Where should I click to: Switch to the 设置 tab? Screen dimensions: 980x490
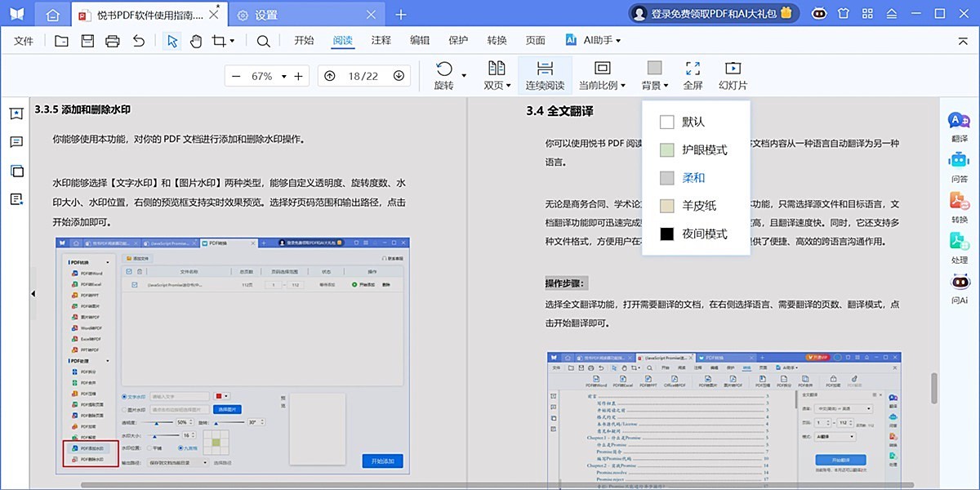pos(265,14)
